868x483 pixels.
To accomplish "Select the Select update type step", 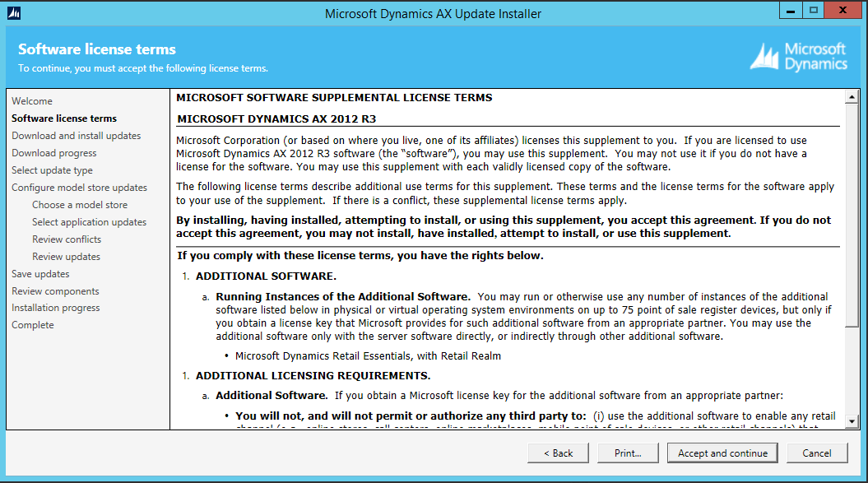I will 52,170.
